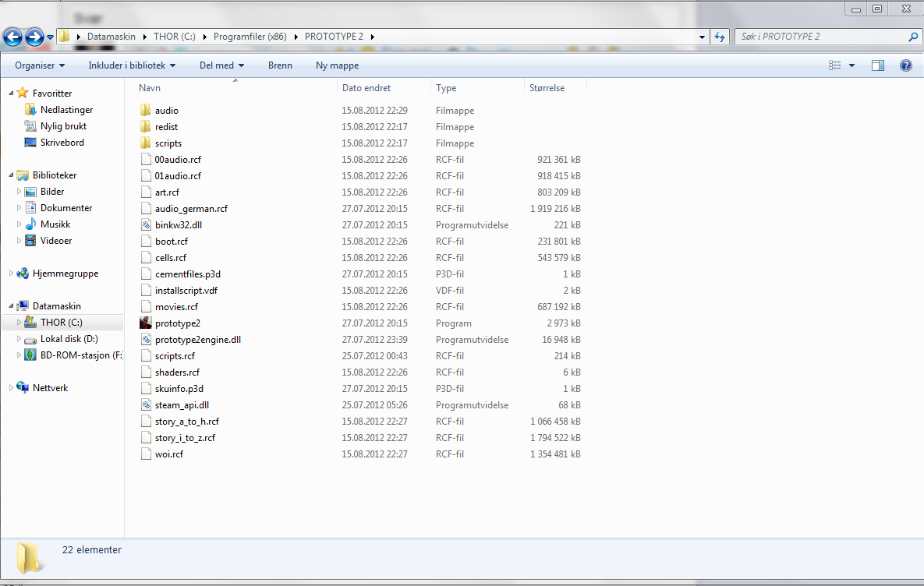924x586 pixels.
Task: Expand the Dokumenter library
Action: pyautogui.click(x=19, y=208)
